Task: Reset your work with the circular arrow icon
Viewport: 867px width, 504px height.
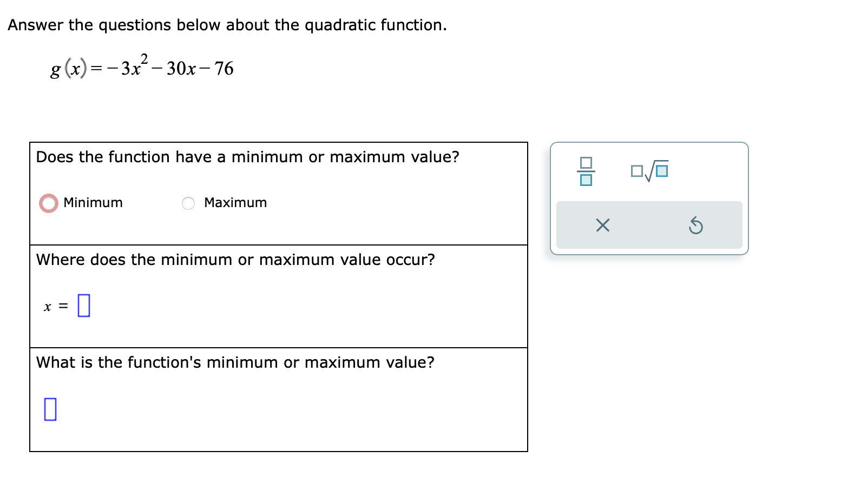Action: (x=696, y=225)
